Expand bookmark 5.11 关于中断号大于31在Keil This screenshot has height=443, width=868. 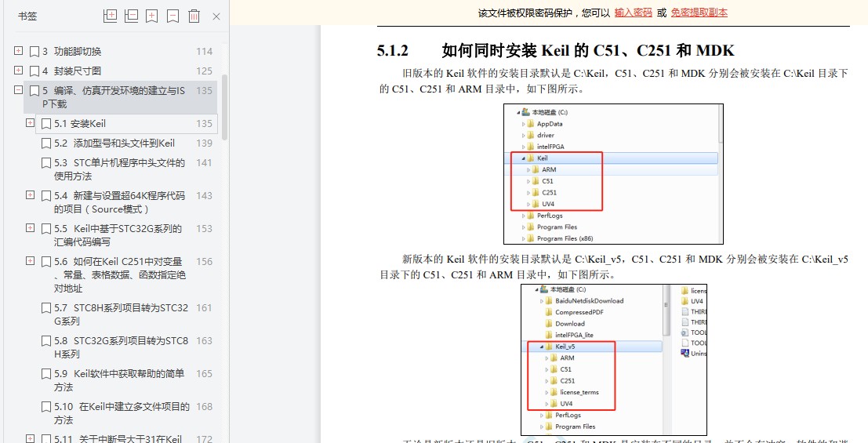(x=30, y=438)
